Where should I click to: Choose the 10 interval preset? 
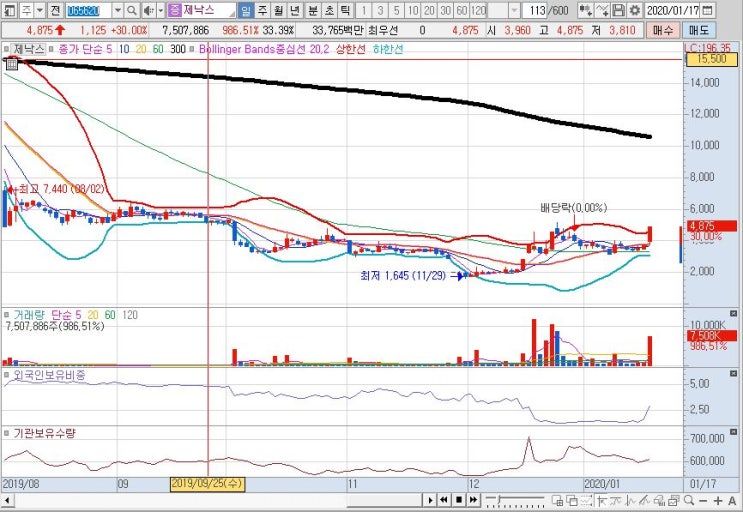(413, 10)
